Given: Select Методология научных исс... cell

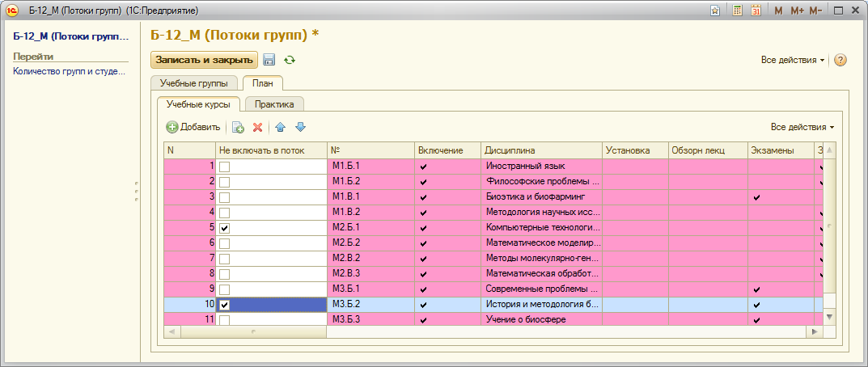Looking at the screenshot, I should pyautogui.click(x=541, y=213).
